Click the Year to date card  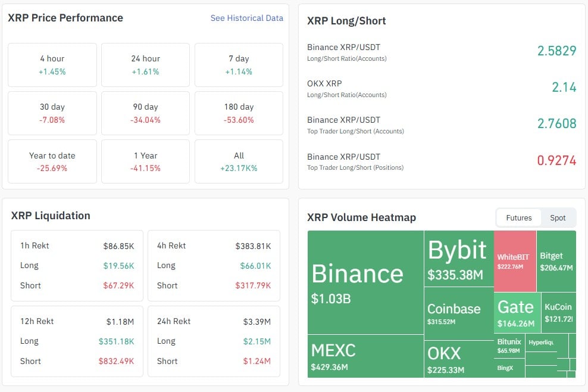52,161
